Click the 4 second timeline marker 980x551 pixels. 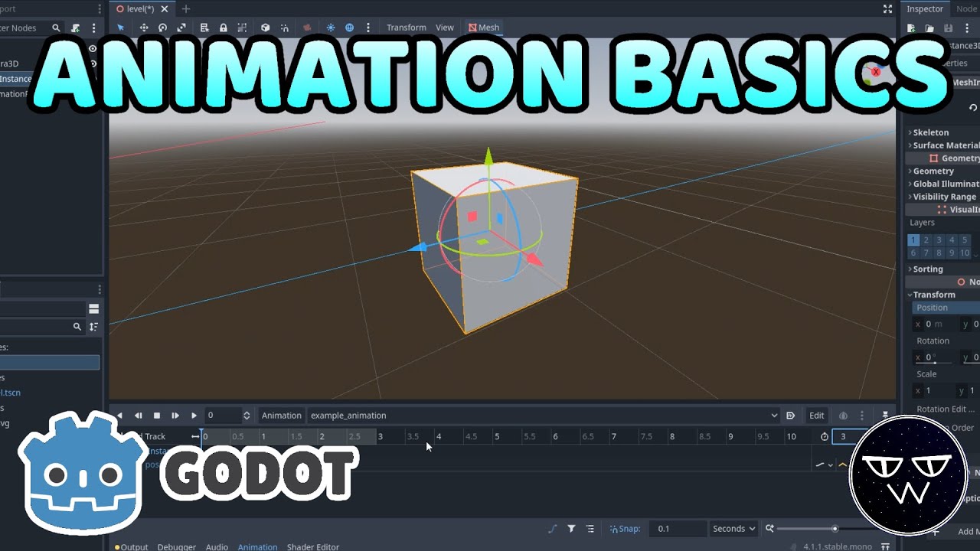coord(439,437)
